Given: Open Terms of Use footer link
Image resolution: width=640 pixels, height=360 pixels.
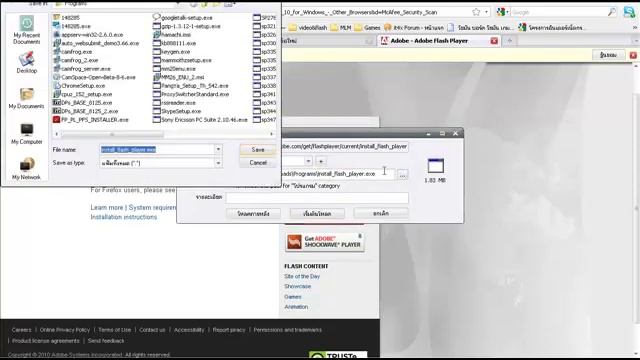Looking at the screenshot, I should point(114,330).
